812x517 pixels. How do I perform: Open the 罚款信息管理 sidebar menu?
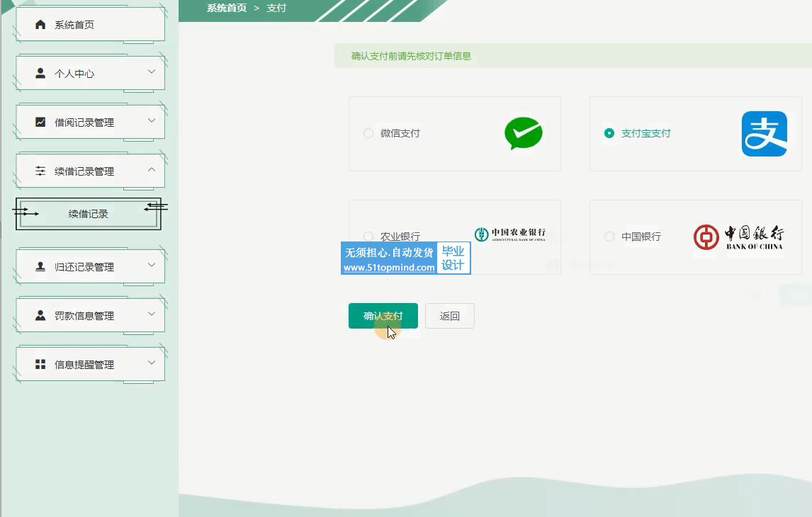pyautogui.click(x=91, y=315)
